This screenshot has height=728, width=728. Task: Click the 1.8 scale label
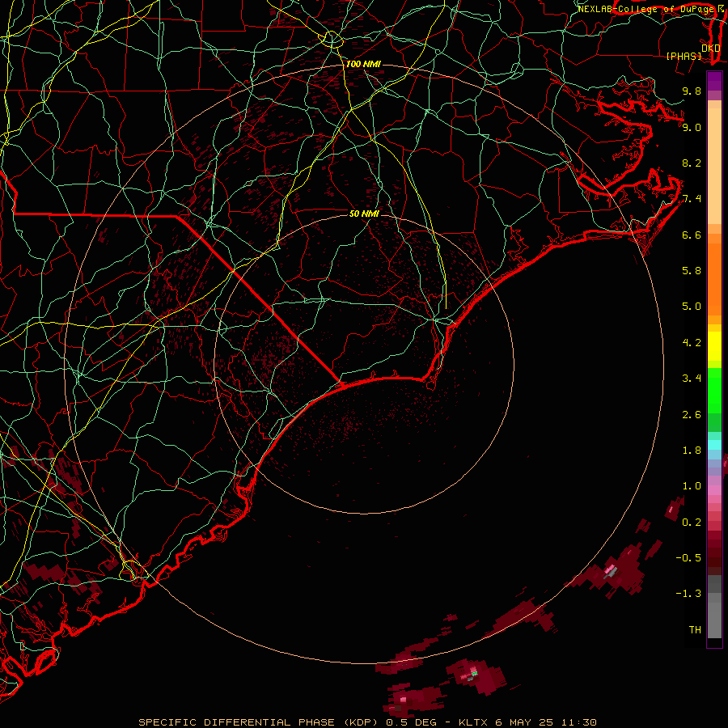(692, 451)
